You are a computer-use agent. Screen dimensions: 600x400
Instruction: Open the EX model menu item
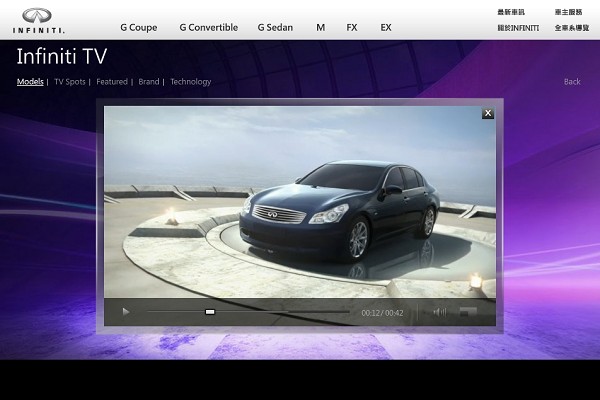click(386, 28)
